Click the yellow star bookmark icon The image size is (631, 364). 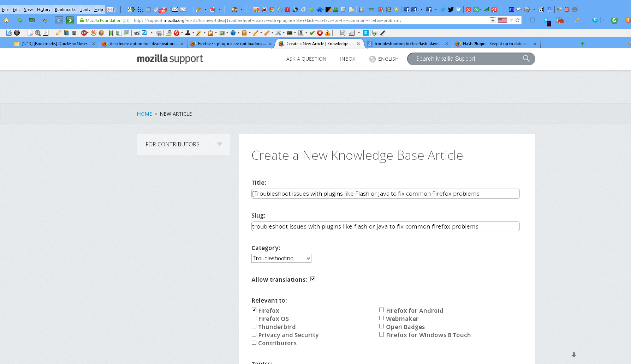tap(397, 10)
